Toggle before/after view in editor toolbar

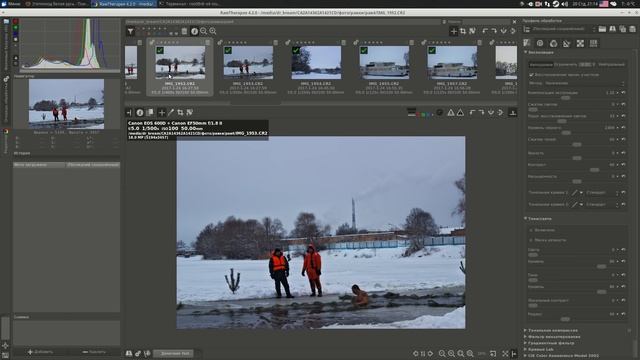coord(150,112)
